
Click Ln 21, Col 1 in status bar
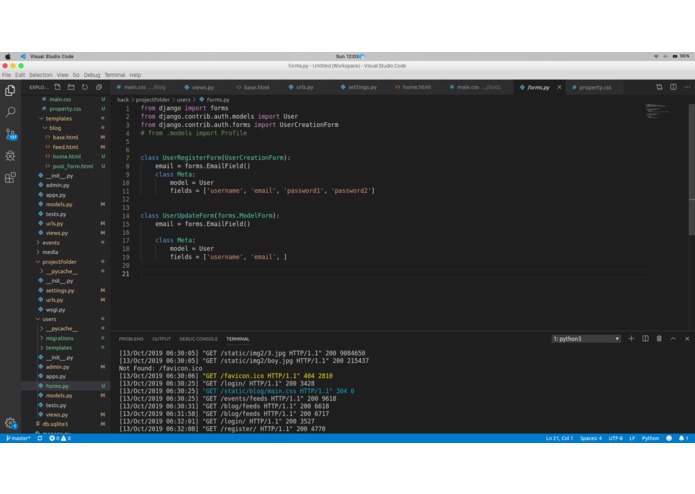[x=559, y=438]
